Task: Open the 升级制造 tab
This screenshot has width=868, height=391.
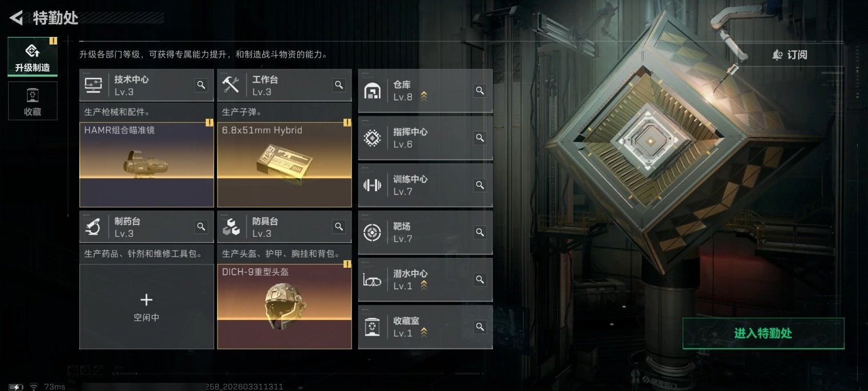Action: click(x=33, y=56)
